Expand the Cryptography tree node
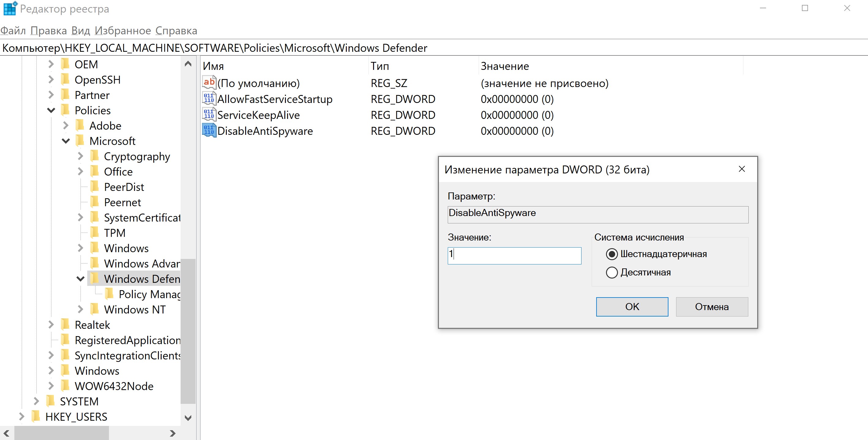The width and height of the screenshot is (868, 440). tap(80, 156)
